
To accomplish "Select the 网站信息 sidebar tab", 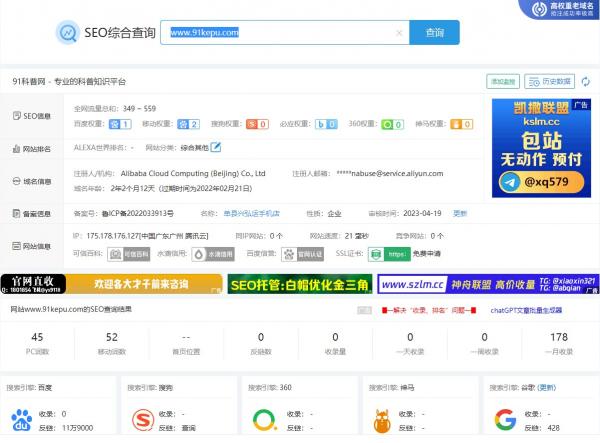I will click(32, 246).
